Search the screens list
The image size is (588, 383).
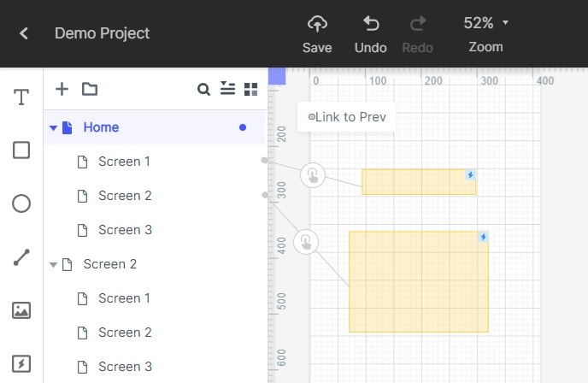pyautogui.click(x=203, y=89)
